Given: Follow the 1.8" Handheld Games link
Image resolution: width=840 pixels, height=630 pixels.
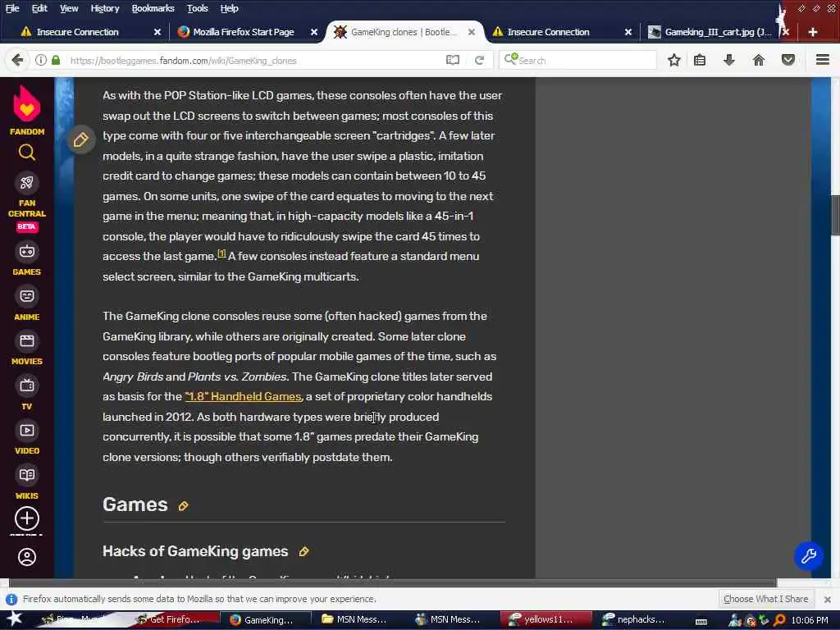Looking at the screenshot, I should pos(244,396).
